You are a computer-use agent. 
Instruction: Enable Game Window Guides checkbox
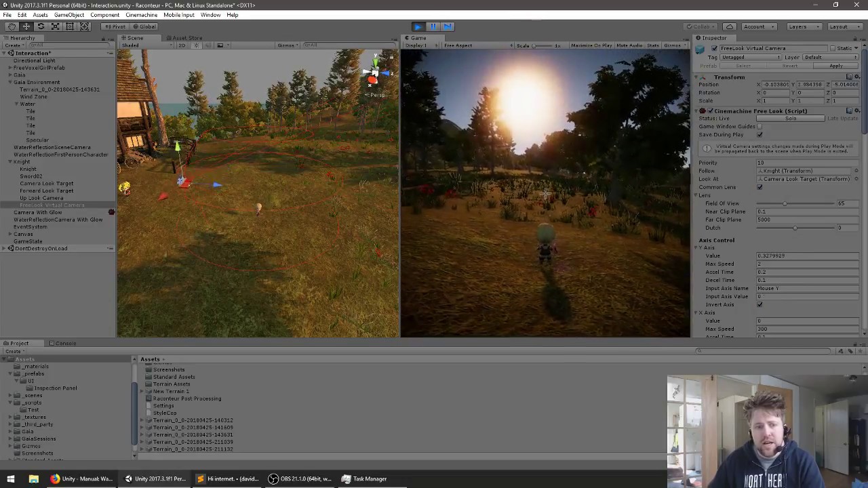759,127
